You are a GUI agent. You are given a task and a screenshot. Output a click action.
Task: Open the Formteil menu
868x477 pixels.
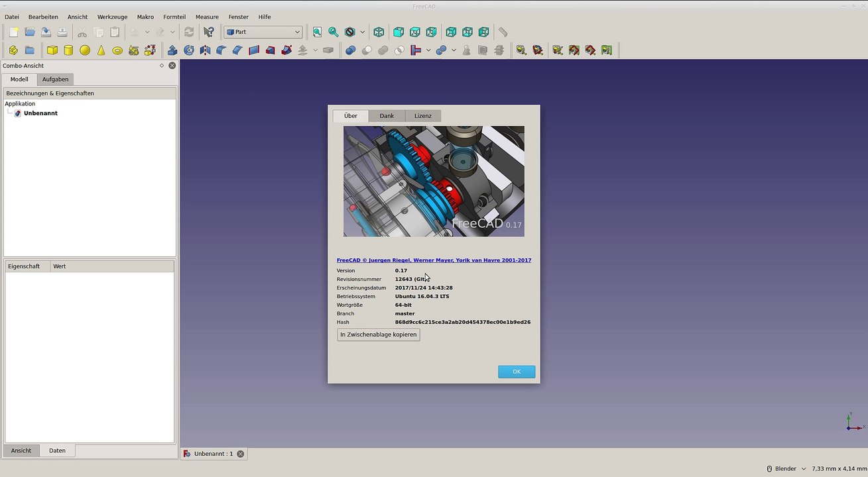174,17
